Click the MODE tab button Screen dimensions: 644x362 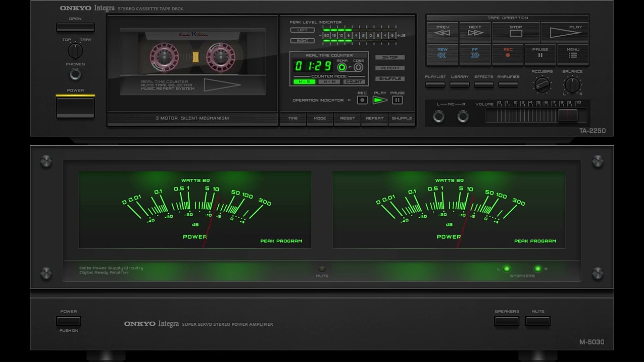(x=320, y=119)
